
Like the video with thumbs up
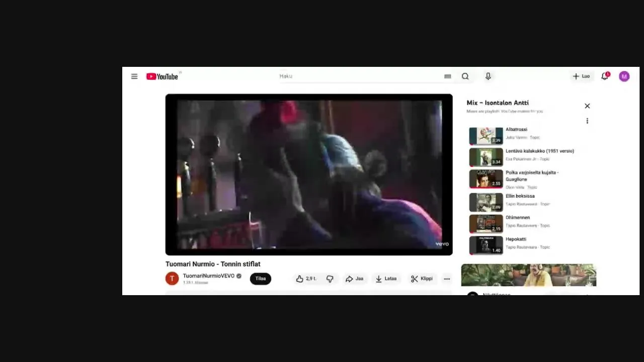click(x=306, y=279)
